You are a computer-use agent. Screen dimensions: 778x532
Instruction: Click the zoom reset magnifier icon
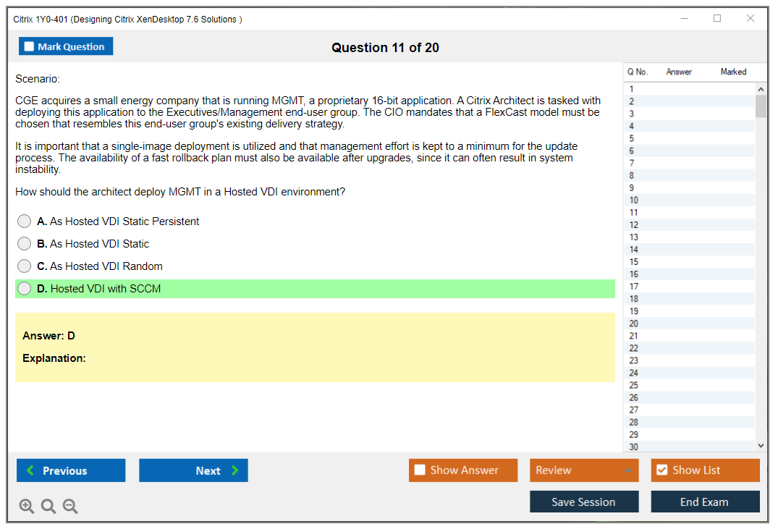click(x=48, y=507)
